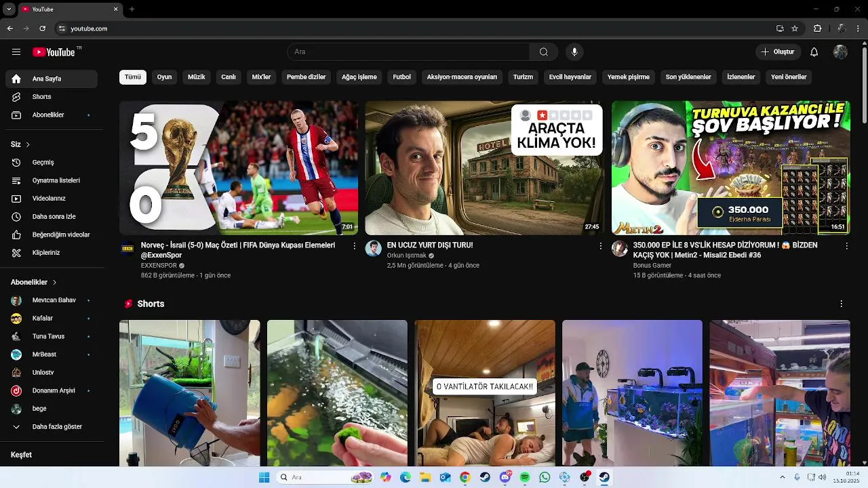Open the Chrome three-dot menu

pos(859,28)
